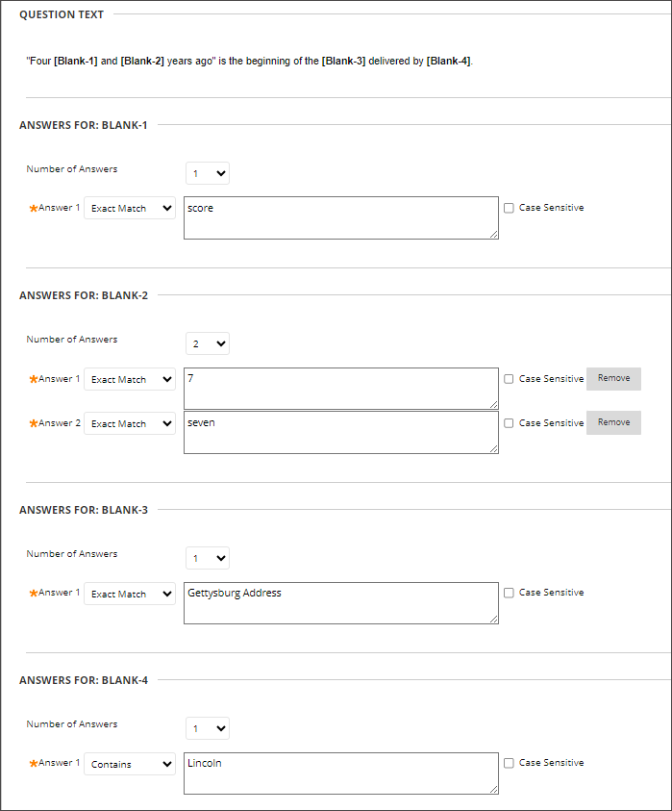Open the Number of Answers dropdown for Blank-1
The image size is (672, 811).
pos(207,172)
